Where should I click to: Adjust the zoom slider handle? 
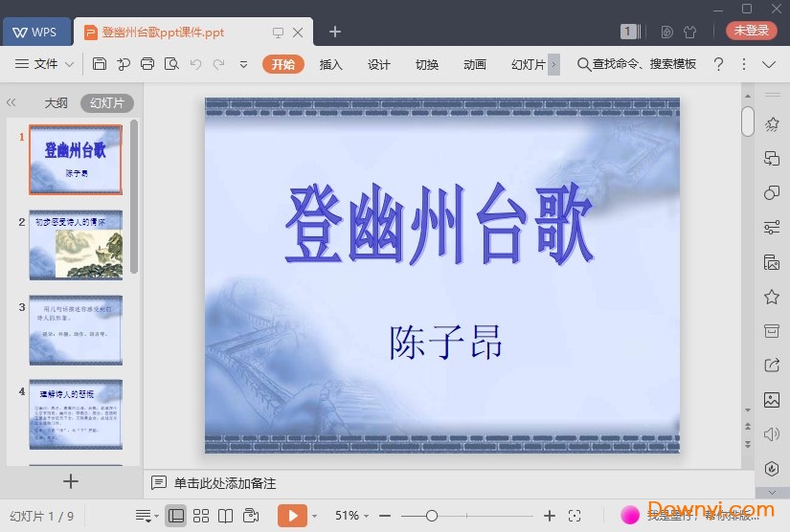pos(431,516)
